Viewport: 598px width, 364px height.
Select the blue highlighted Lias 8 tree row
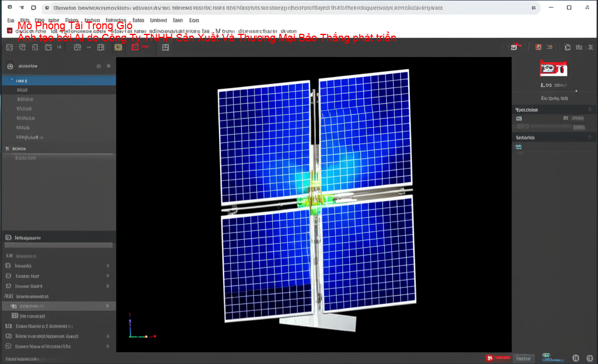(59, 80)
